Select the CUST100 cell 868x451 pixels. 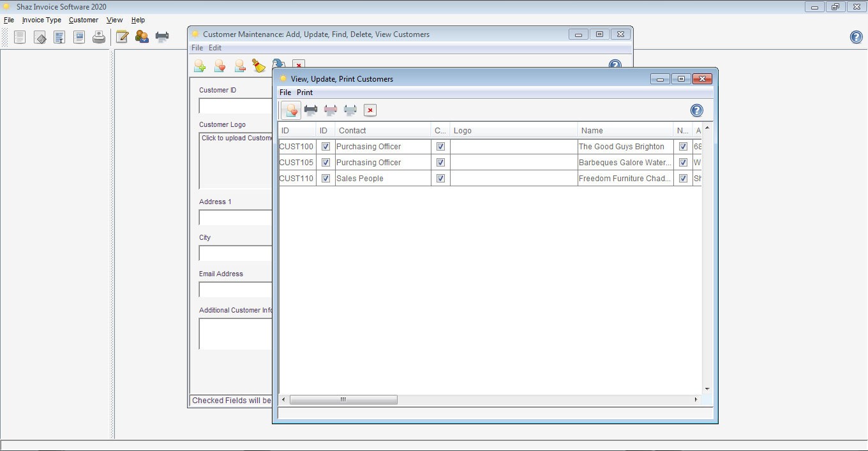click(297, 146)
